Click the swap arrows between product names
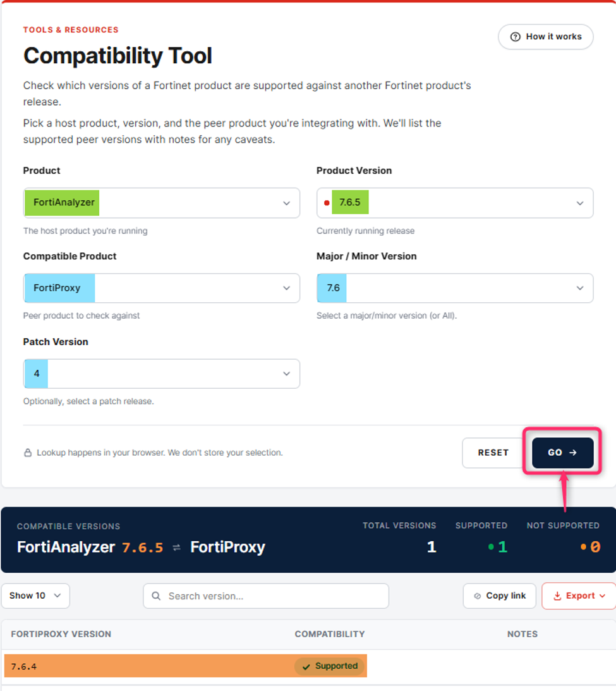616x691 pixels. pos(176,547)
